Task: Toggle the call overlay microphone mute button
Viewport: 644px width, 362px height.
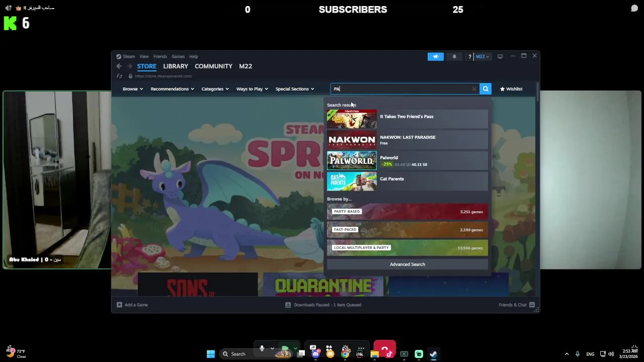Action: click(262, 348)
